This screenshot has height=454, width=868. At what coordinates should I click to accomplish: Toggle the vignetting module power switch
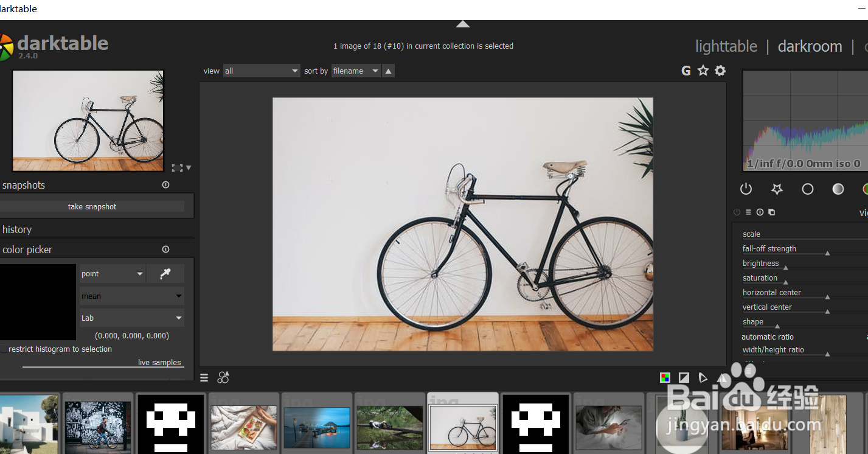coord(737,212)
